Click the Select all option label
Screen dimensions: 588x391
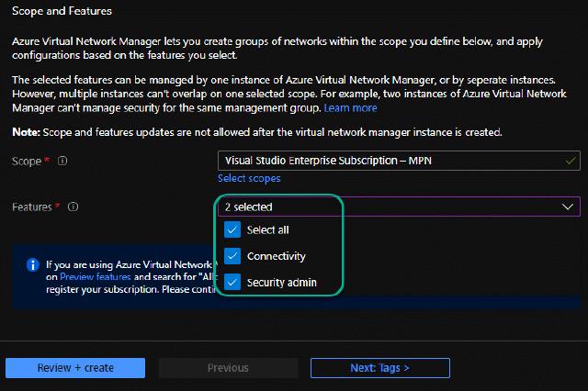coord(267,230)
